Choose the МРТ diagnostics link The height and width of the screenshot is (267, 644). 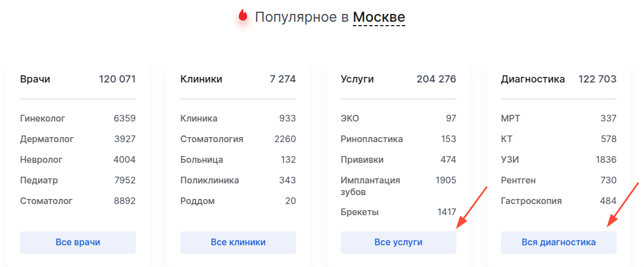click(510, 118)
